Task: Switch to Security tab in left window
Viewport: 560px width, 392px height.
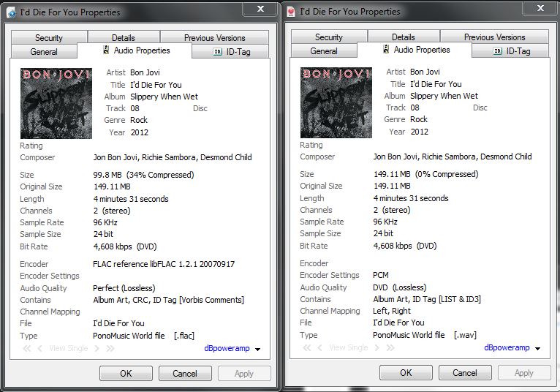Action: (x=49, y=37)
